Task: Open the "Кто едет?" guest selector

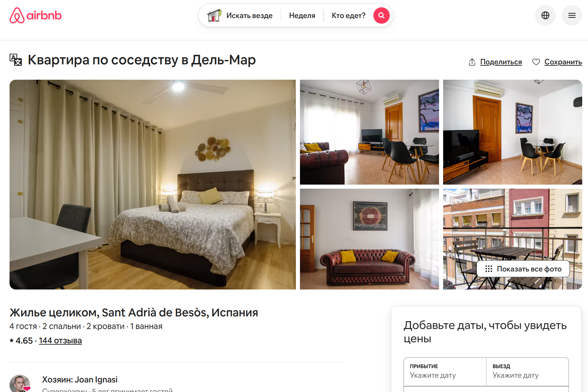Action: 348,15
